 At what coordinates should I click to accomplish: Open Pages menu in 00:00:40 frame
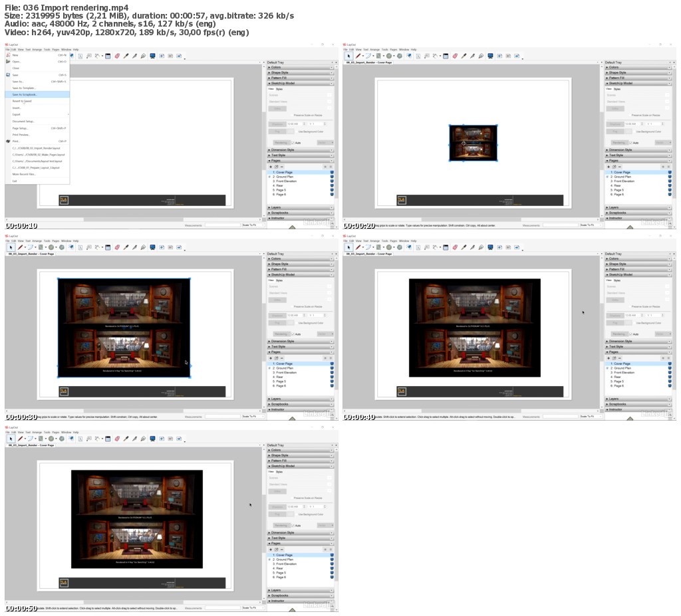click(394, 241)
